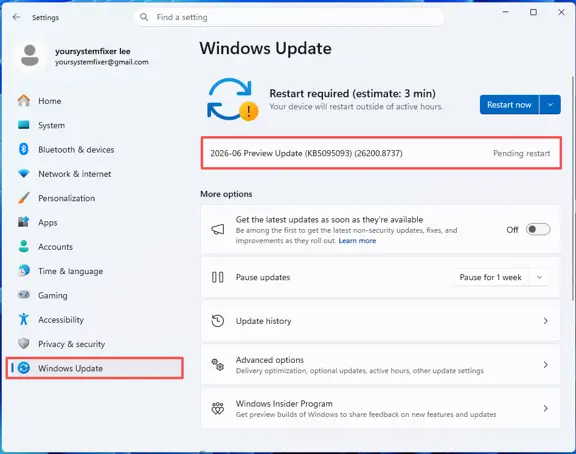Open Windows Insider Program row
The image size is (576, 454).
click(x=381, y=408)
